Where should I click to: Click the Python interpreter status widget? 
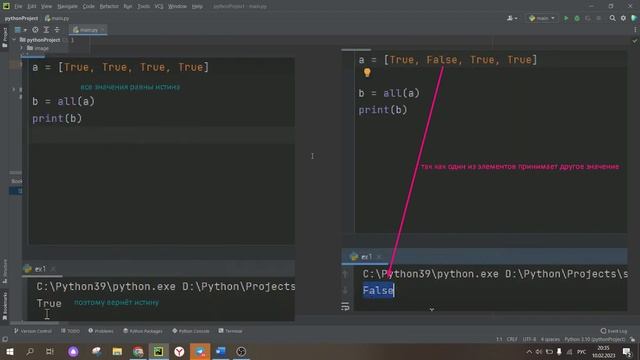pos(595,340)
